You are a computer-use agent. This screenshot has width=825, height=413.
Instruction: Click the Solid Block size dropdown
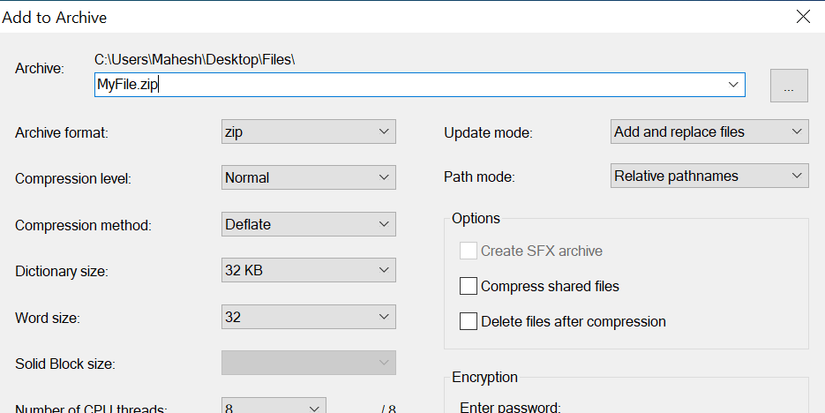(308, 363)
